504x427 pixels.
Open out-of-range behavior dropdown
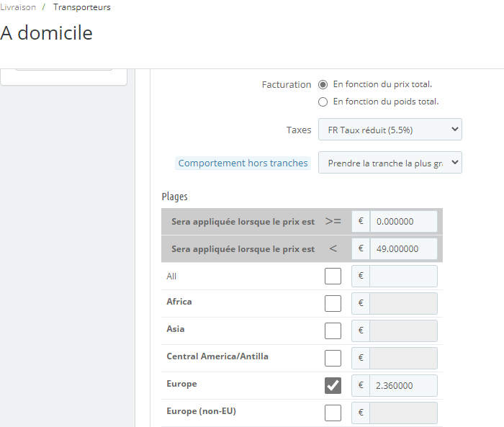390,163
